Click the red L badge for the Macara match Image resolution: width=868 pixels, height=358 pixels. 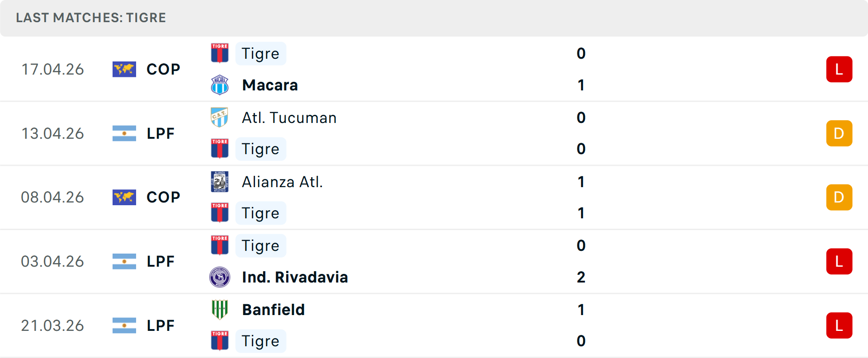(x=839, y=69)
